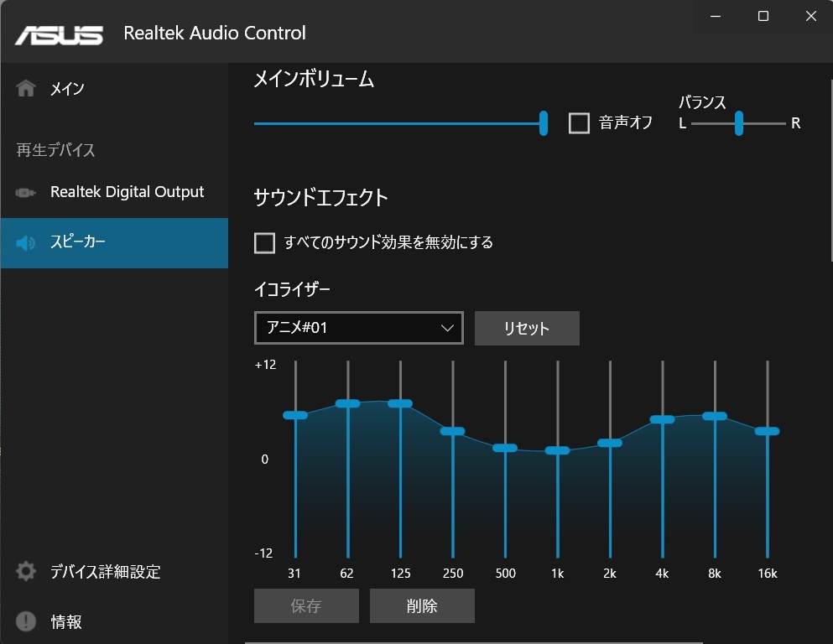Open デバイス詳細設定 settings

(x=114, y=571)
